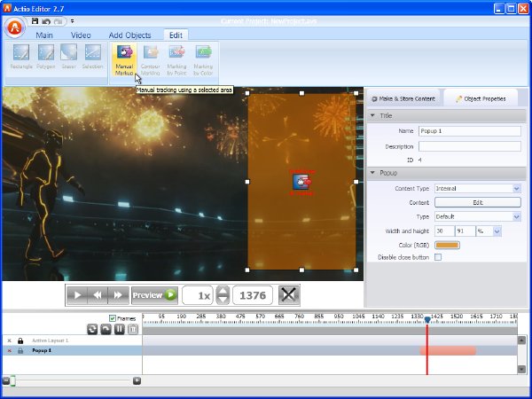Image resolution: width=532 pixels, height=399 pixels.
Task: Select the Active Layout 1 layer row
Action: click(72, 340)
